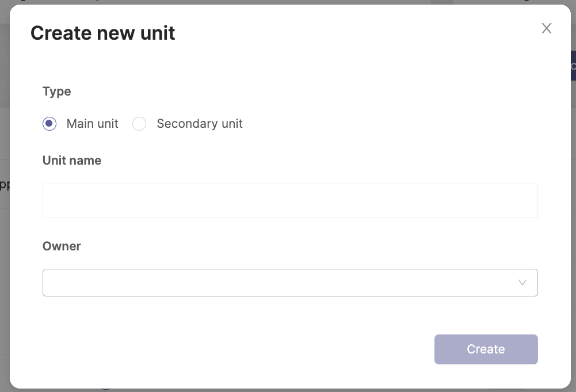The height and width of the screenshot is (392, 576).
Task: Click the Create button
Action: click(486, 349)
